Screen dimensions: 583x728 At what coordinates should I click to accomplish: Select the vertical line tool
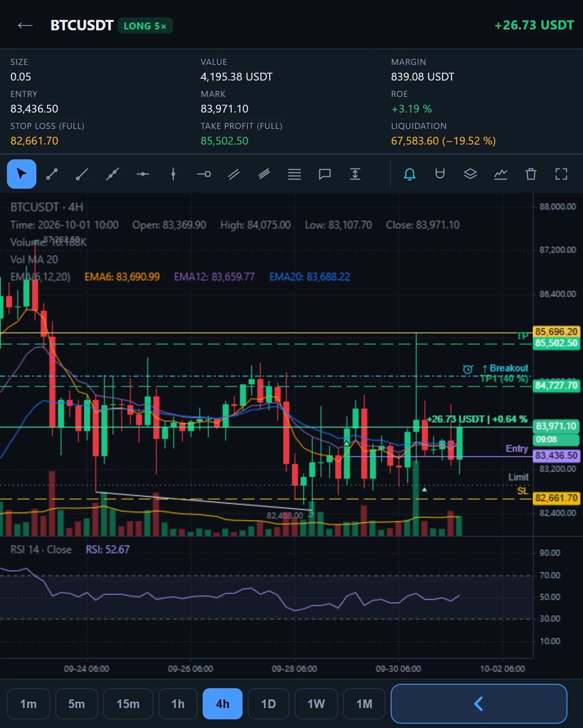(x=173, y=174)
